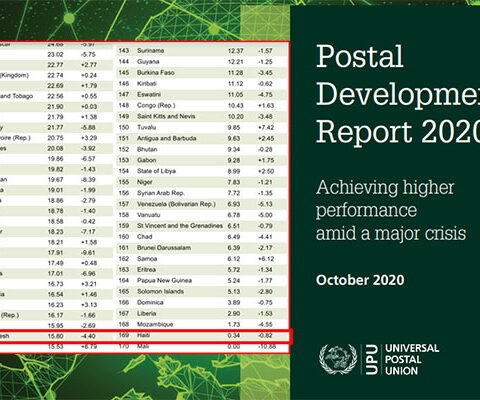Screen dimensions: 480x400
Task: Select the country name Mozambique
Action: (155, 324)
